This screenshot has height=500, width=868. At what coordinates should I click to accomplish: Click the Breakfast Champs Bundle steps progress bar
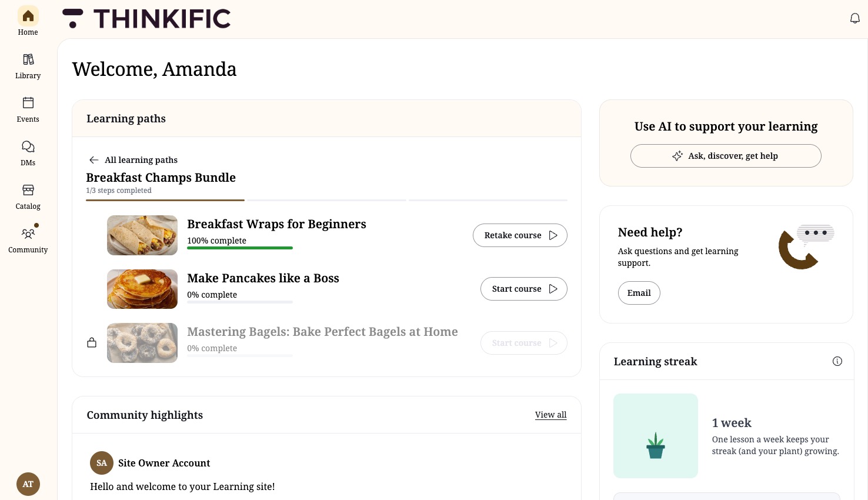[327, 201]
